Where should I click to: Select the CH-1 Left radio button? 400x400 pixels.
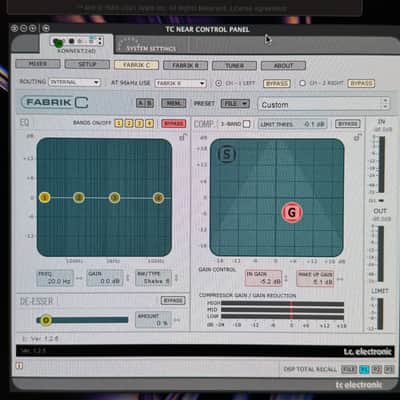point(218,83)
